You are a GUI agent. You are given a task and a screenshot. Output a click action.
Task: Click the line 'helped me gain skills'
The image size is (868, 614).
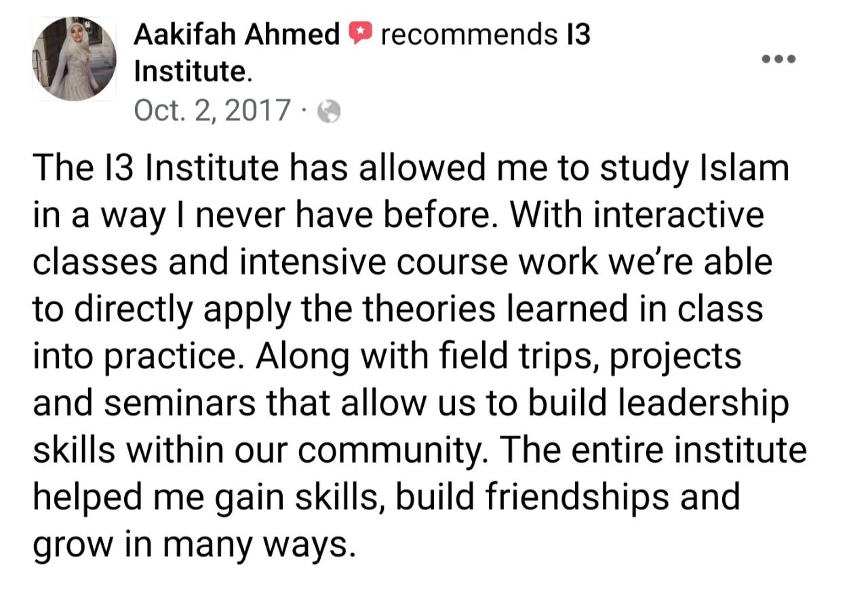(386, 498)
